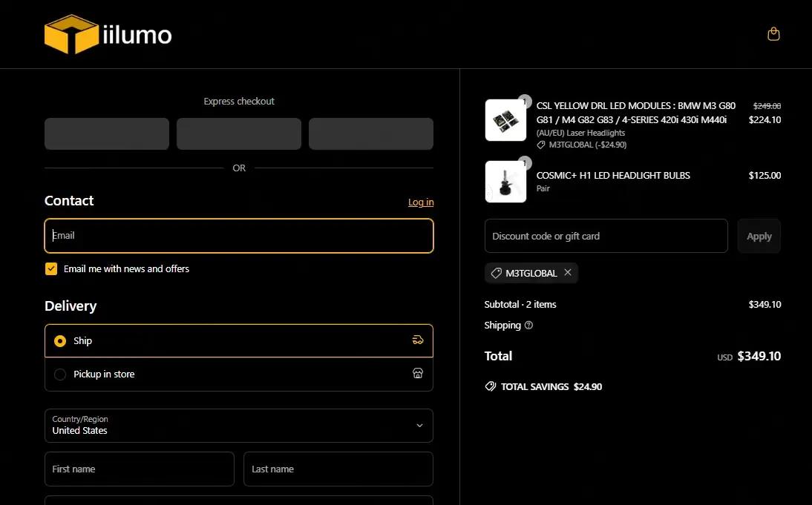Click COSMIC+ H1 LED HEADLIGHT BULBS title
The width and height of the screenshot is (812, 505).
click(613, 176)
